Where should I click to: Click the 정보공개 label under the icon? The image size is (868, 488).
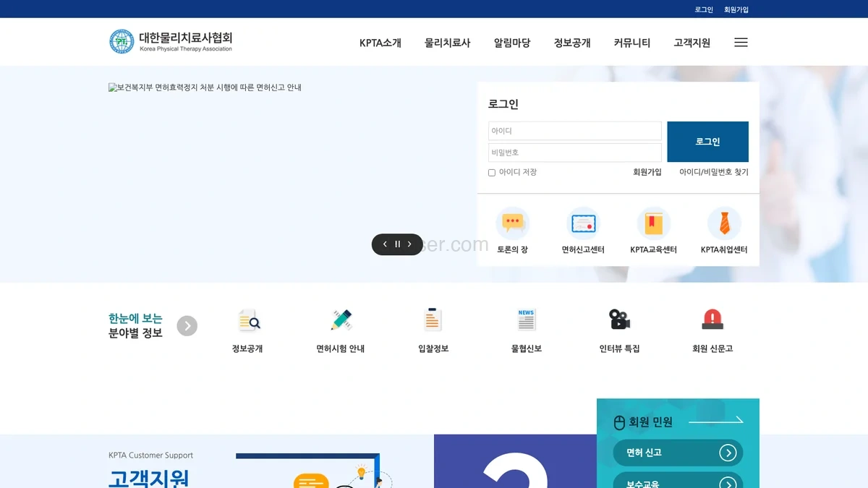pos(247,348)
